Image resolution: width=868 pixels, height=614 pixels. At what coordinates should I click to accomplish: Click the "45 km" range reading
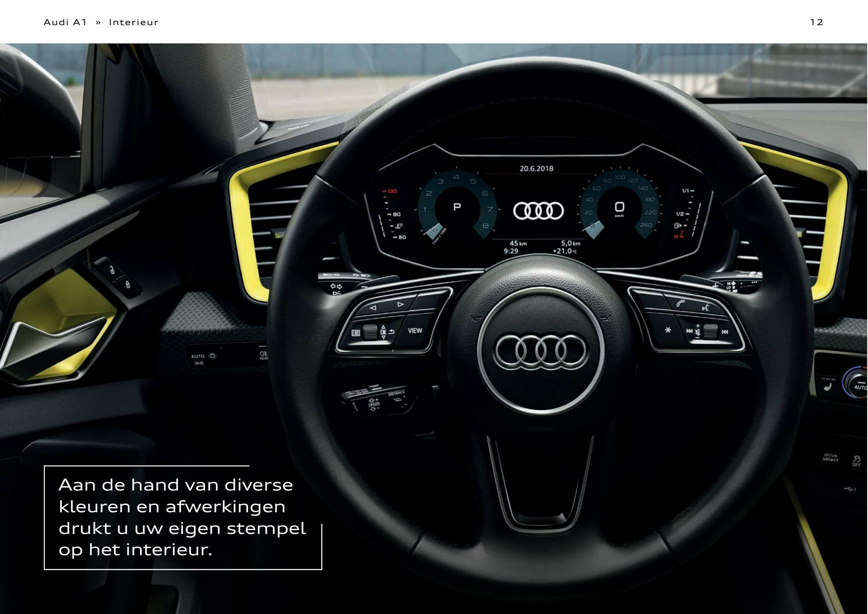[518, 243]
